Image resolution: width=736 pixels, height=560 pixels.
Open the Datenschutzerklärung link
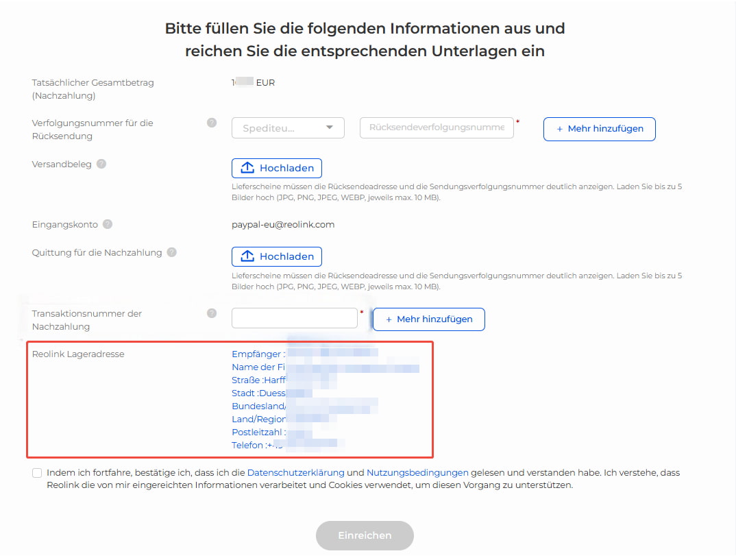[296, 473]
